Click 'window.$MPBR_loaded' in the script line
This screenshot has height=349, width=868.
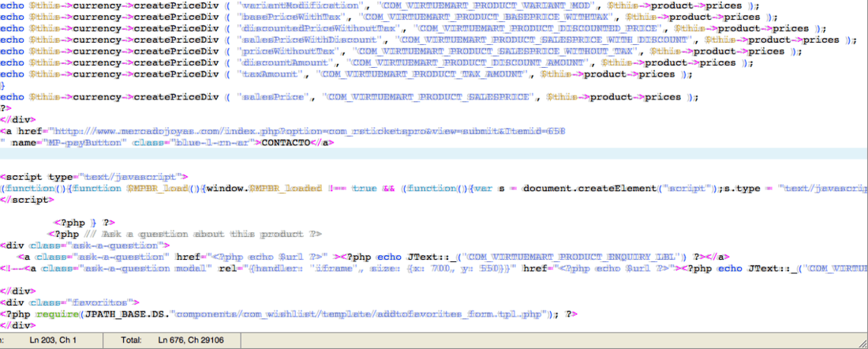264,189
